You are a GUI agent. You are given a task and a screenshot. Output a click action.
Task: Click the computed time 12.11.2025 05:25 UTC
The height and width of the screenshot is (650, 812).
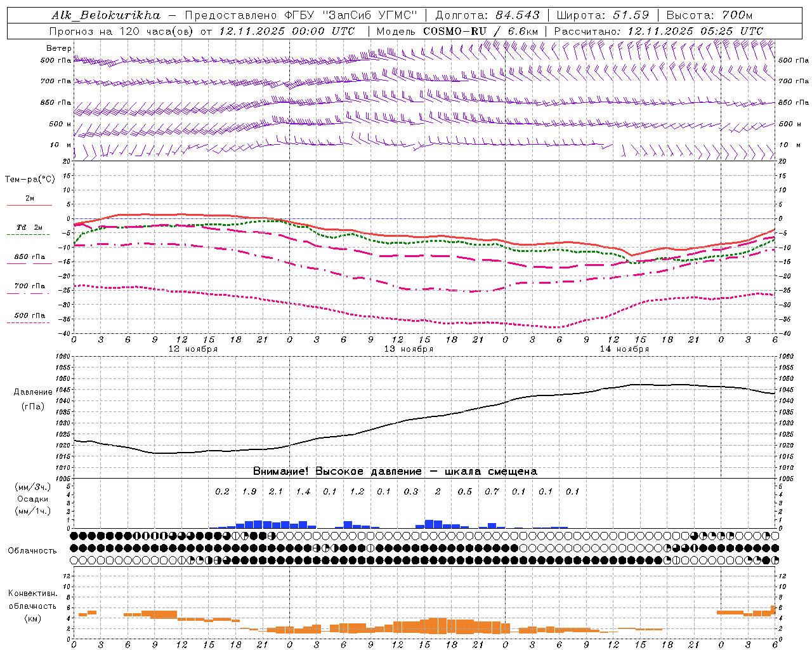tap(695, 31)
